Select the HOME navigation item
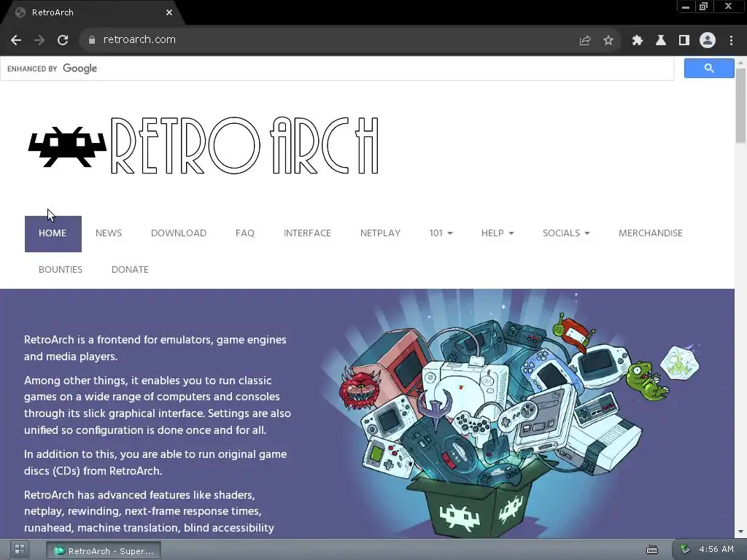The width and height of the screenshot is (747, 560). pos(53,233)
